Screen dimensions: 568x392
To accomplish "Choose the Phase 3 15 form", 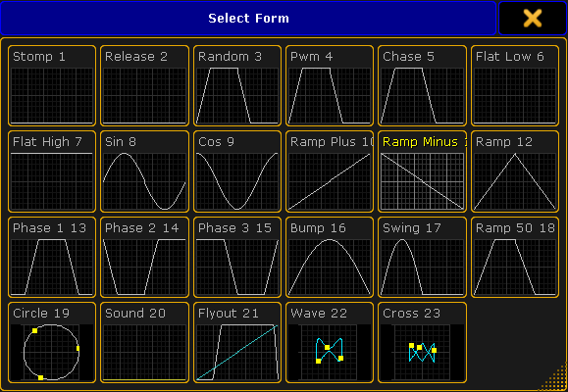I will coord(237,257).
